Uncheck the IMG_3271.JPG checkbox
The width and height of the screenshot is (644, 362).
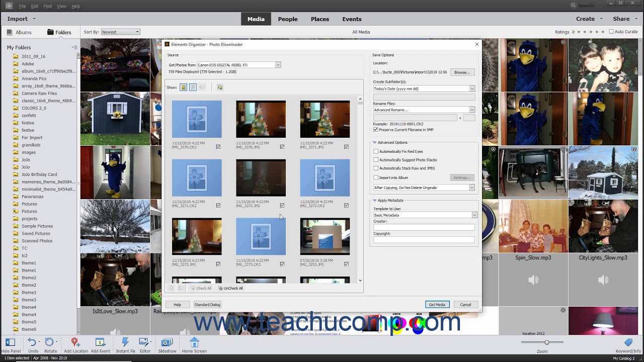tap(346, 147)
